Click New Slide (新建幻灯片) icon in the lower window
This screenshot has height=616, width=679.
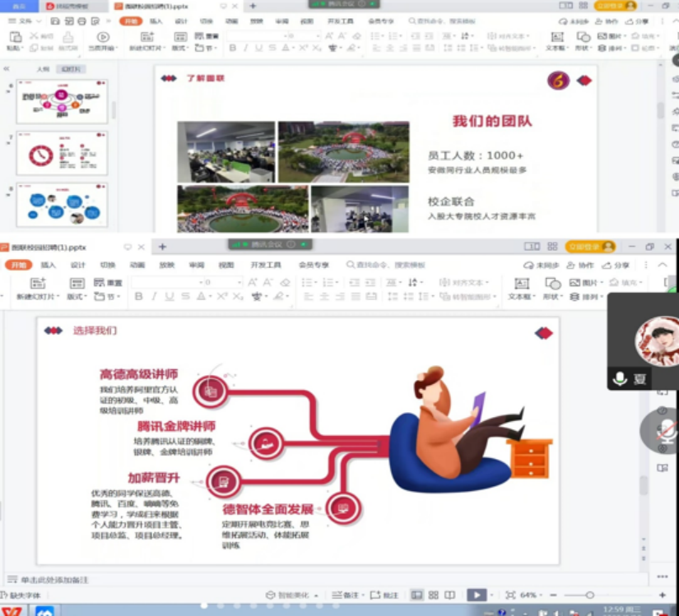click(38, 284)
